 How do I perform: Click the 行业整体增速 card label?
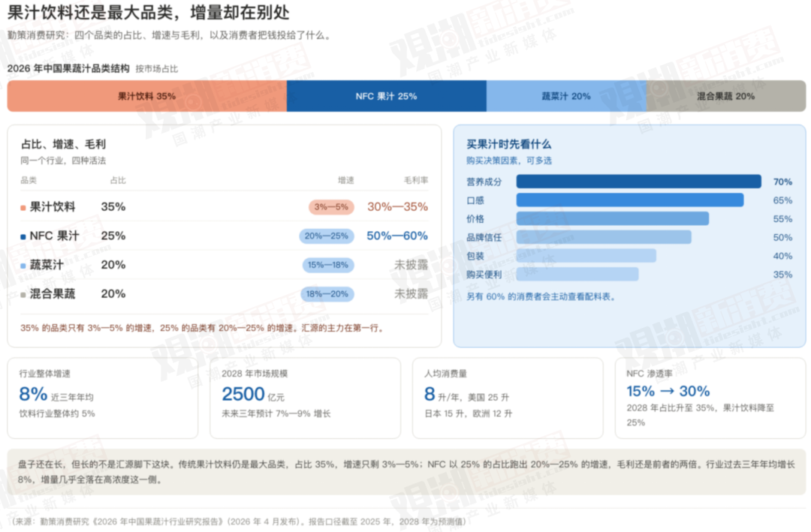44,373
